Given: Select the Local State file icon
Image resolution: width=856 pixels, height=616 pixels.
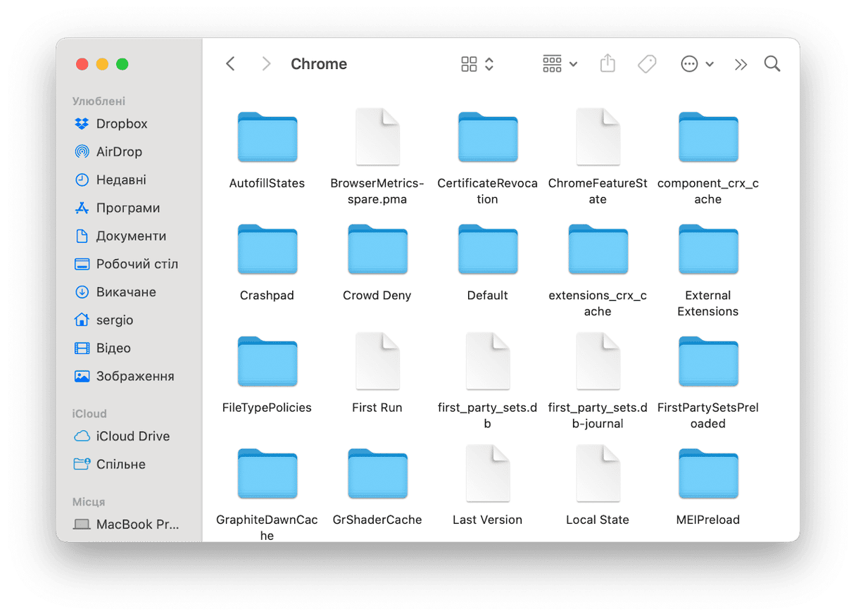Looking at the screenshot, I should (598, 473).
